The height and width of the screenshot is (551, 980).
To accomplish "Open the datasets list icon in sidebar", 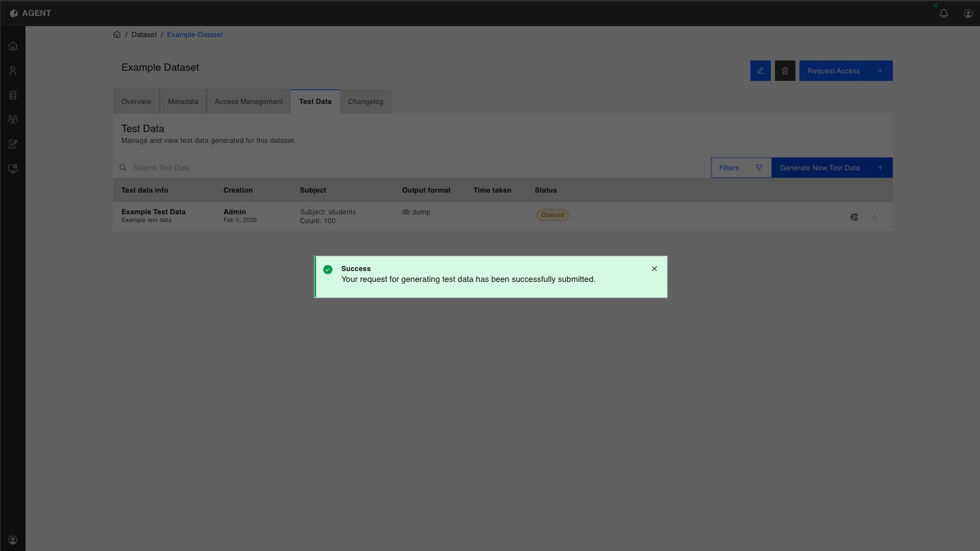I will tap(13, 95).
